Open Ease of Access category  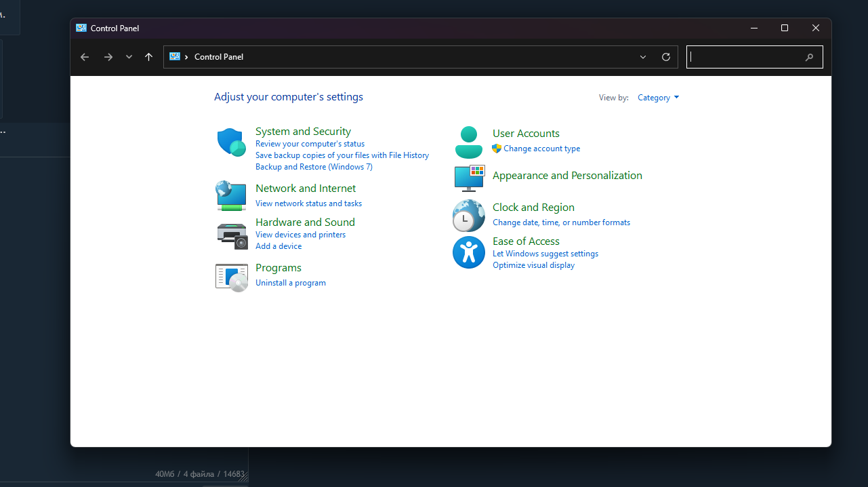[x=526, y=241]
